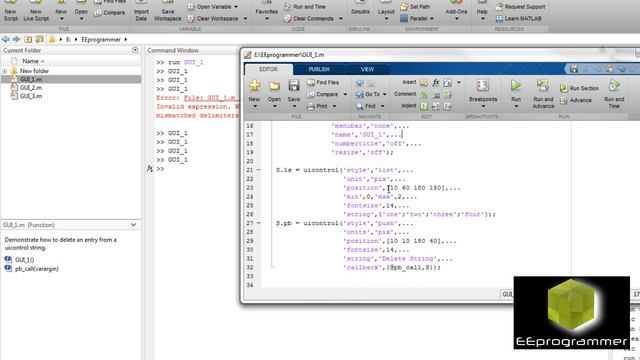Screen dimensions: 640x360
Task: Click the Insert function fx icon
Action: [x=436, y=82]
